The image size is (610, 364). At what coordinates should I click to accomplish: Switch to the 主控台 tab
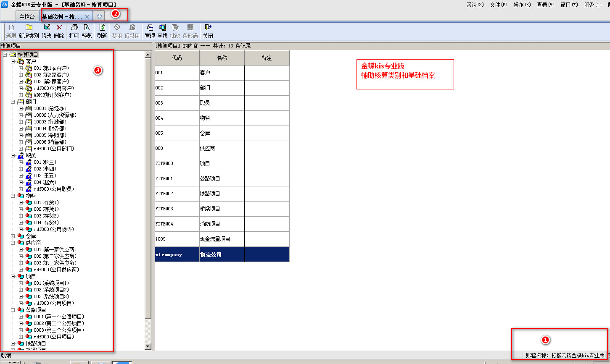point(27,17)
